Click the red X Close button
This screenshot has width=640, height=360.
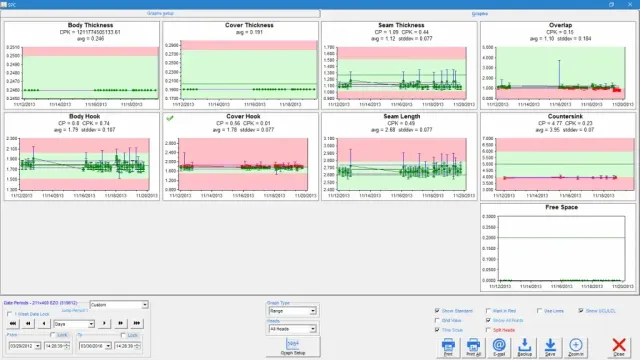619,347
